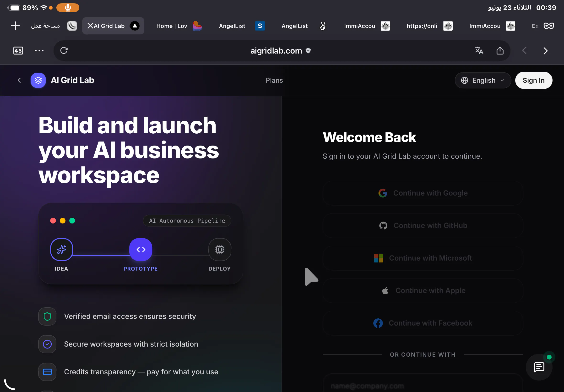Image resolution: width=564 pixels, height=392 pixels.
Task: Reload the aigridlab.com page
Action: 64,51
